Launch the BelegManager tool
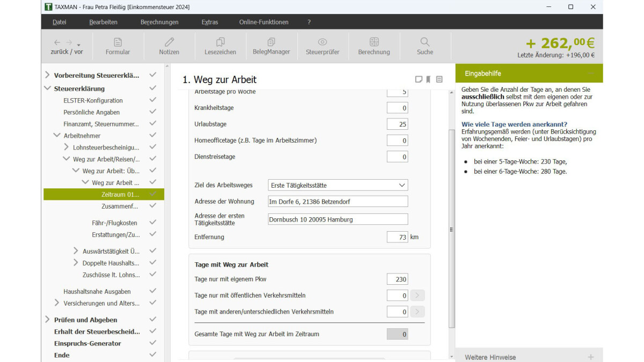This screenshot has height=362, width=644. (271, 42)
